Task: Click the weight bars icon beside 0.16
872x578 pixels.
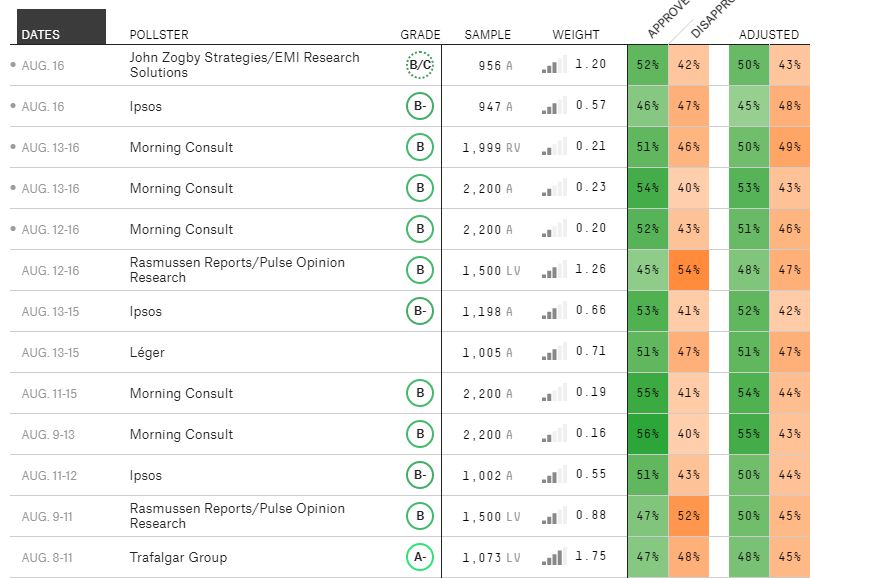Action: (x=554, y=434)
